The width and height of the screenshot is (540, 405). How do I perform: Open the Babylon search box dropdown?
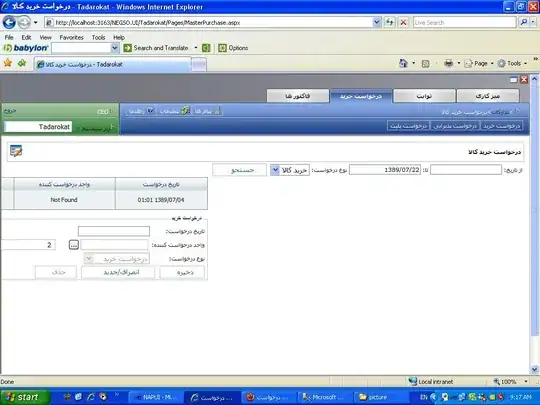[115, 48]
